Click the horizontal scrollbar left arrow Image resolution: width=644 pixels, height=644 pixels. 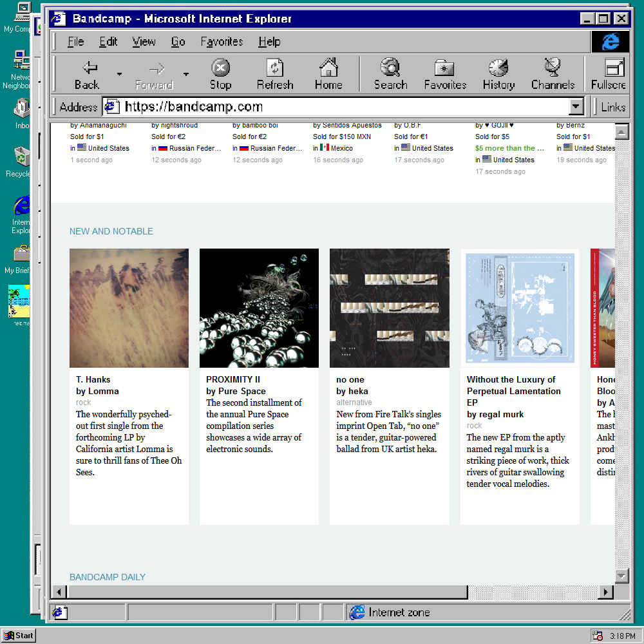(x=59, y=592)
